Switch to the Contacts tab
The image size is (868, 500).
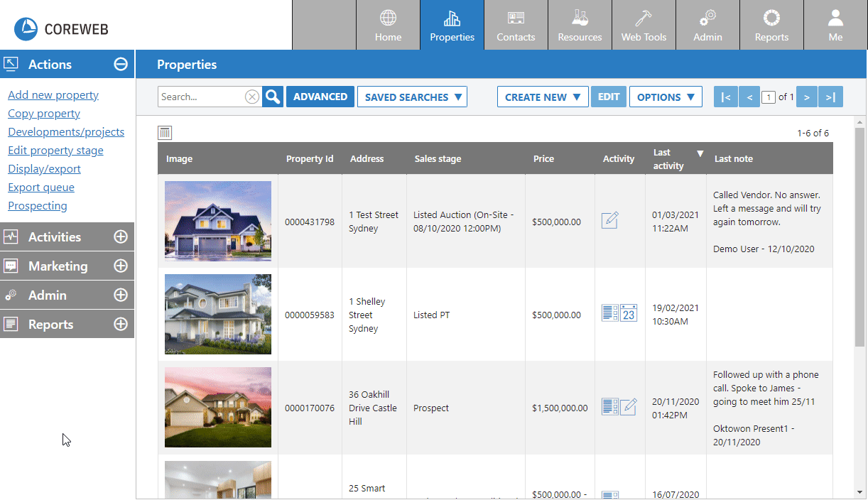coord(516,26)
